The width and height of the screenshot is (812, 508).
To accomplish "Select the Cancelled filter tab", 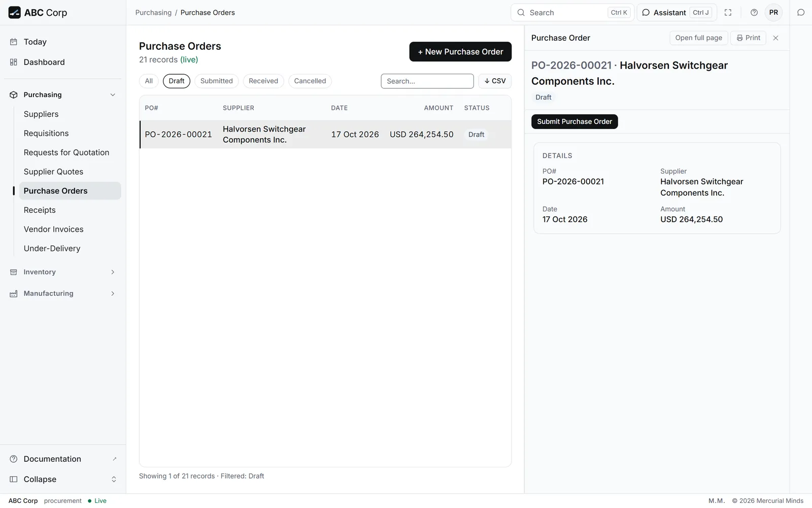I will click(310, 81).
